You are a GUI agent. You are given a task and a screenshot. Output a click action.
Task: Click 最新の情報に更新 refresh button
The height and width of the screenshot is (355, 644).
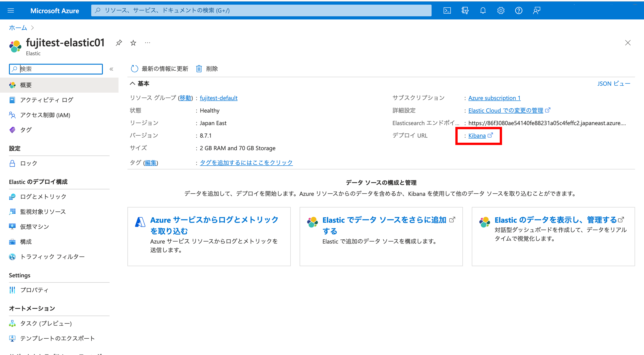coord(159,69)
